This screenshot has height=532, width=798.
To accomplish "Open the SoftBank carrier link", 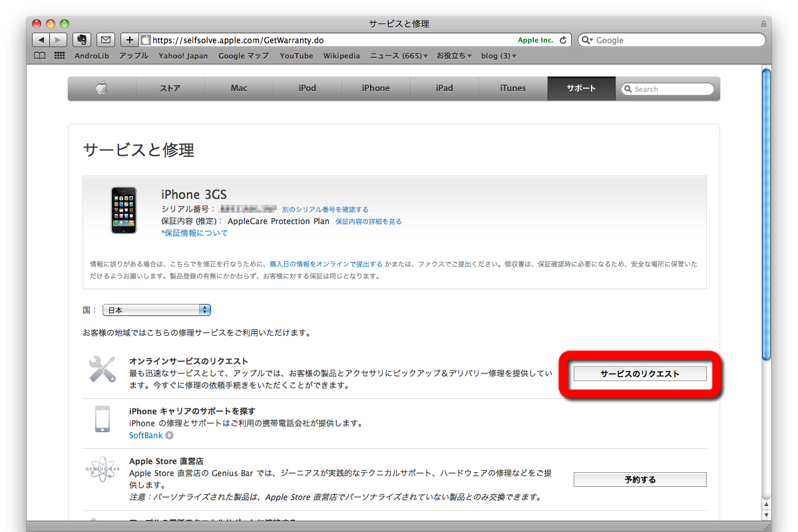I will click(x=146, y=436).
